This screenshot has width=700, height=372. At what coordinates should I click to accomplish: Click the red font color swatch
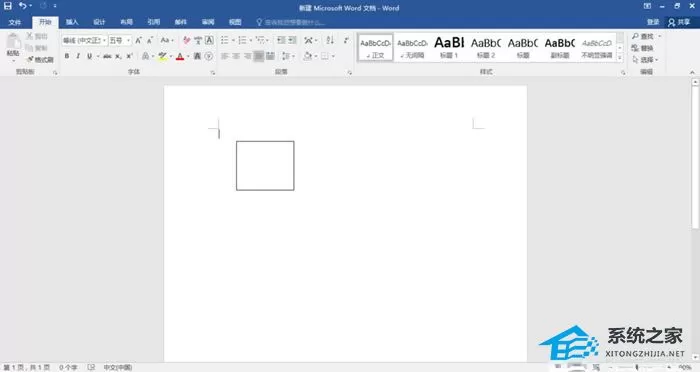(x=180, y=57)
